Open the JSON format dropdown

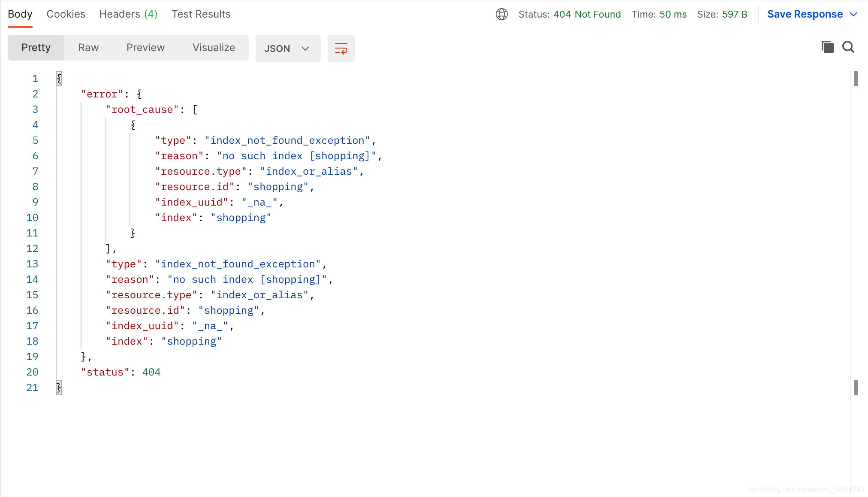click(288, 48)
